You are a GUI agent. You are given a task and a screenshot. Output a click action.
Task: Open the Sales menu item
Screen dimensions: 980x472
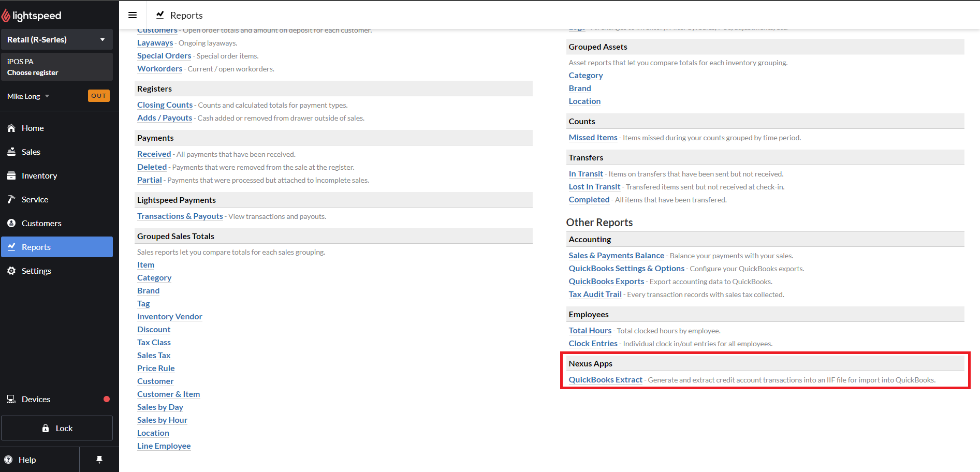pos(57,152)
